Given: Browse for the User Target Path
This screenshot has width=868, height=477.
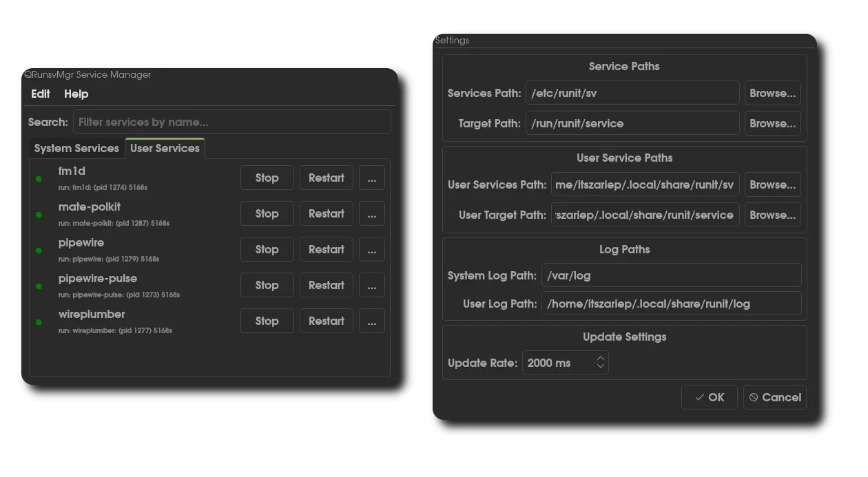Looking at the screenshot, I should 772,215.
